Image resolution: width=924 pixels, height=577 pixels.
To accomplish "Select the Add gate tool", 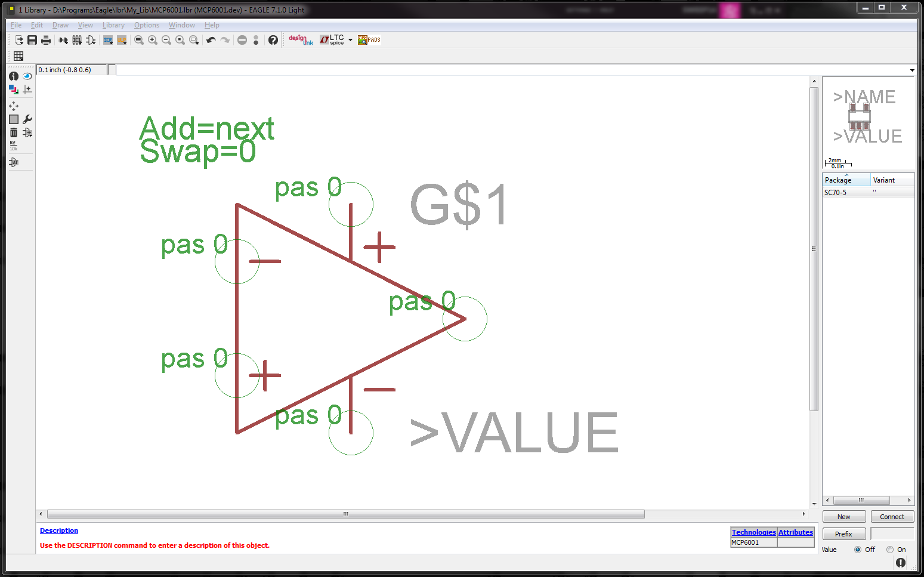I will coord(27,132).
